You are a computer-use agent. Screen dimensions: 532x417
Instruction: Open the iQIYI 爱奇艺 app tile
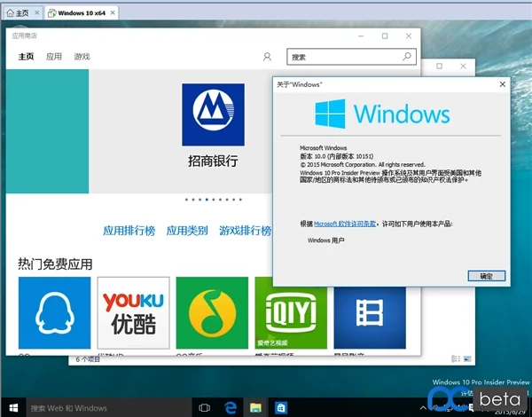tap(291, 318)
